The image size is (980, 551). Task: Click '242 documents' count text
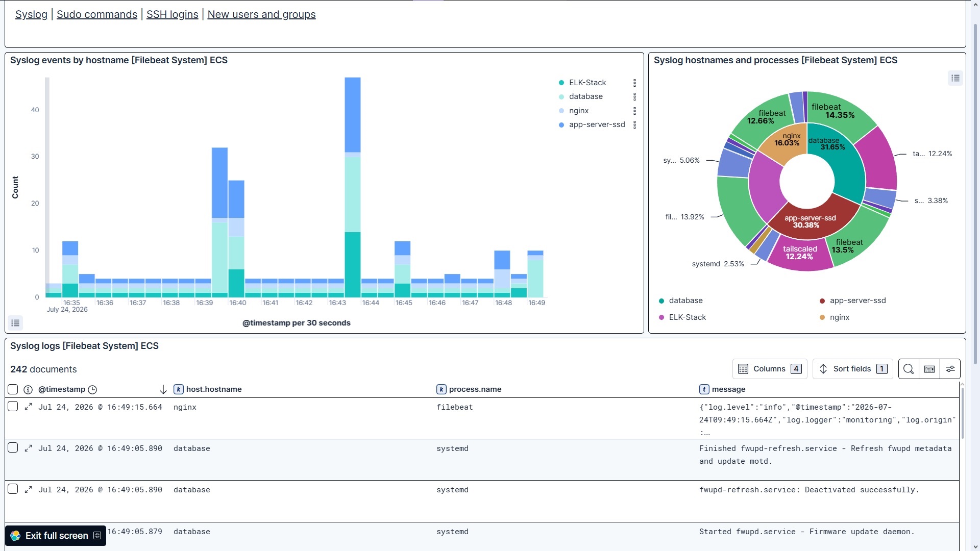click(x=43, y=369)
